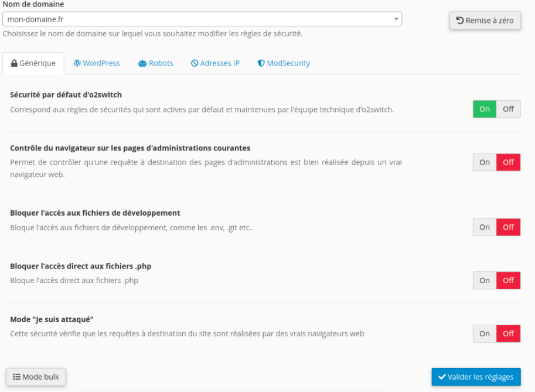
Task: Switch On blocking development file access
Action: pos(485,227)
